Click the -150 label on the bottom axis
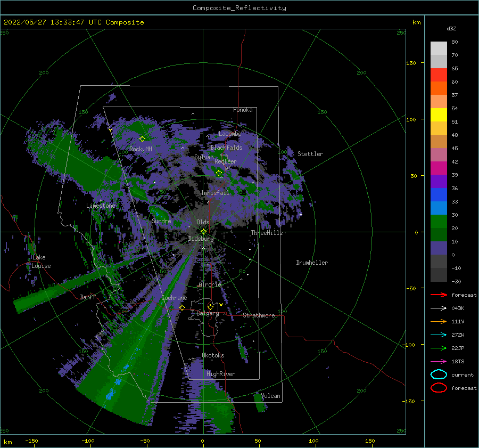Viewport: 479px width, 448px height. click(31, 441)
